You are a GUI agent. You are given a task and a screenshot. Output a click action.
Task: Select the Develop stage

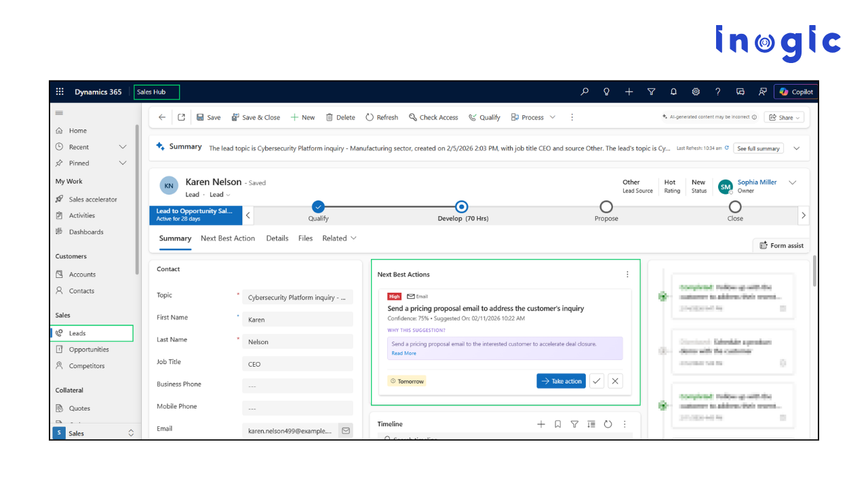click(462, 207)
